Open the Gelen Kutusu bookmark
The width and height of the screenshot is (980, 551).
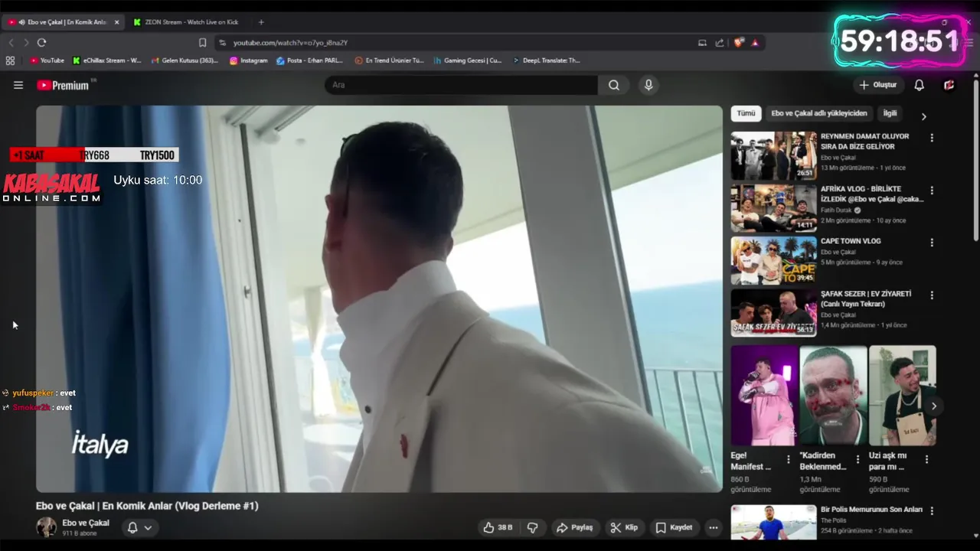point(185,60)
